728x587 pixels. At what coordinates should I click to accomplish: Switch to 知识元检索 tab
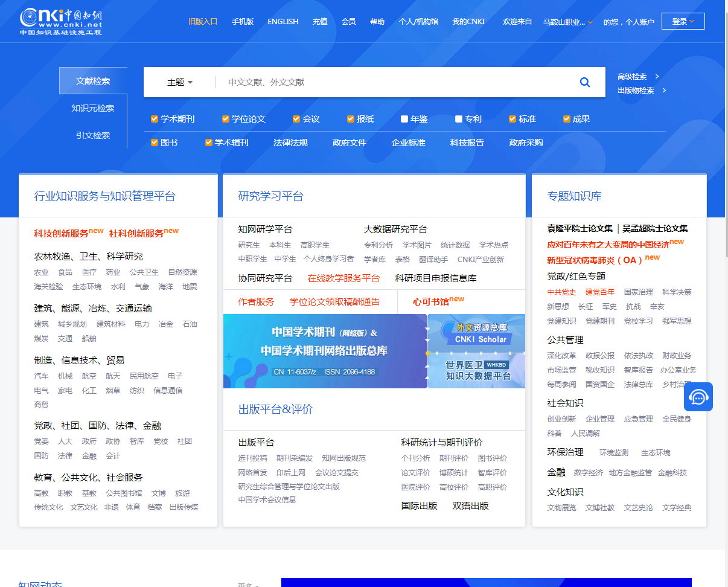coord(93,108)
